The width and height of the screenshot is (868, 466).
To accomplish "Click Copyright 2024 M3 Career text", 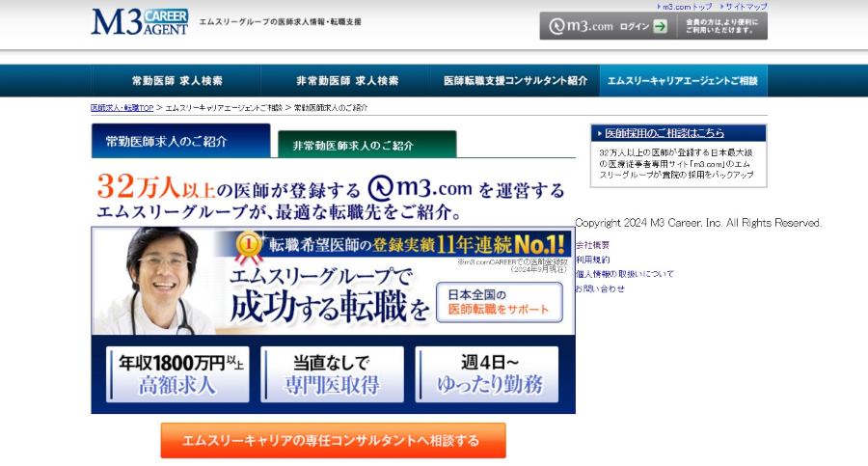I will 698,223.
